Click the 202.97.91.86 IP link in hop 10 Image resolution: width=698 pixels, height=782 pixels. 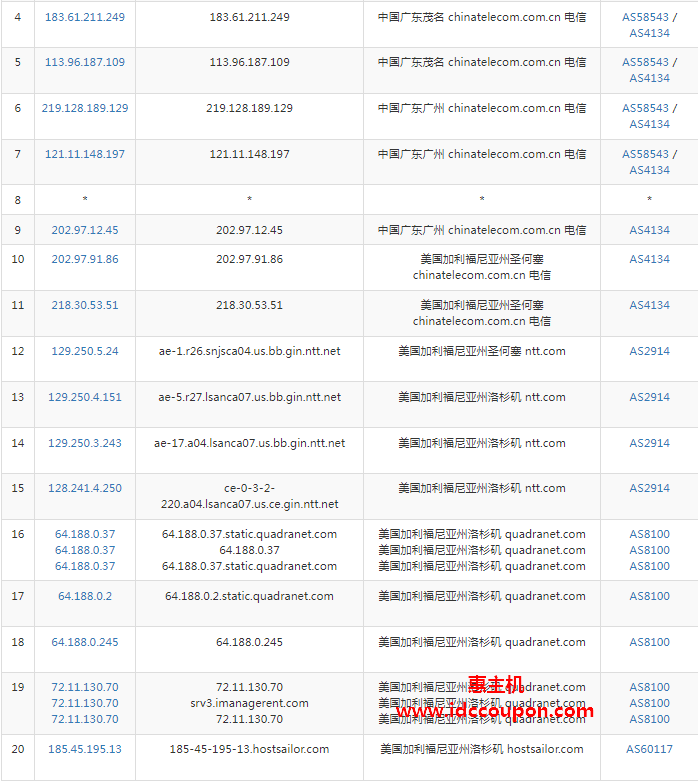coord(85,259)
